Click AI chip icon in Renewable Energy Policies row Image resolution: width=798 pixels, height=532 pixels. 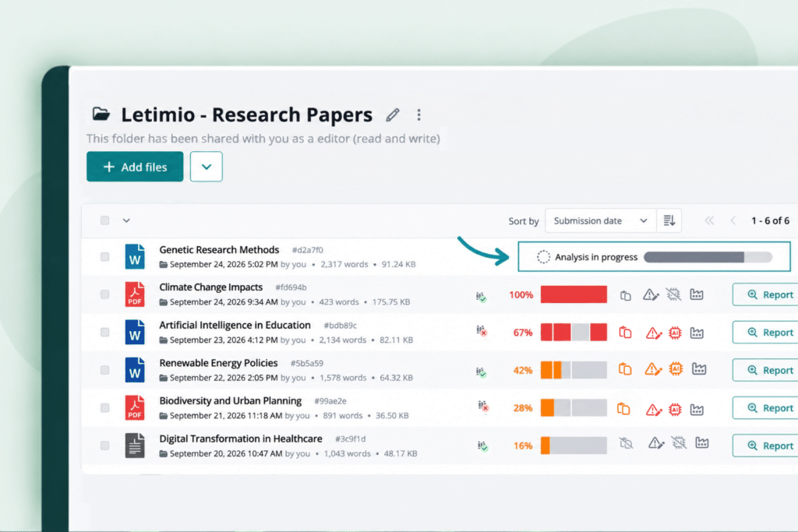point(676,368)
